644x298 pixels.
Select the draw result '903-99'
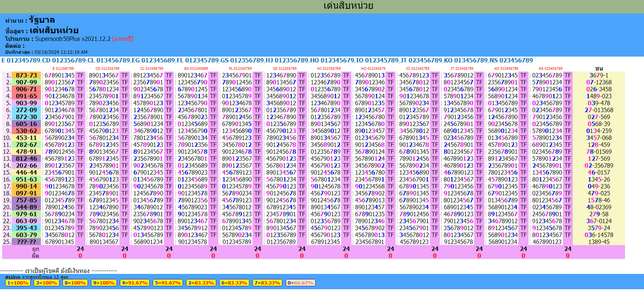(x=26, y=103)
